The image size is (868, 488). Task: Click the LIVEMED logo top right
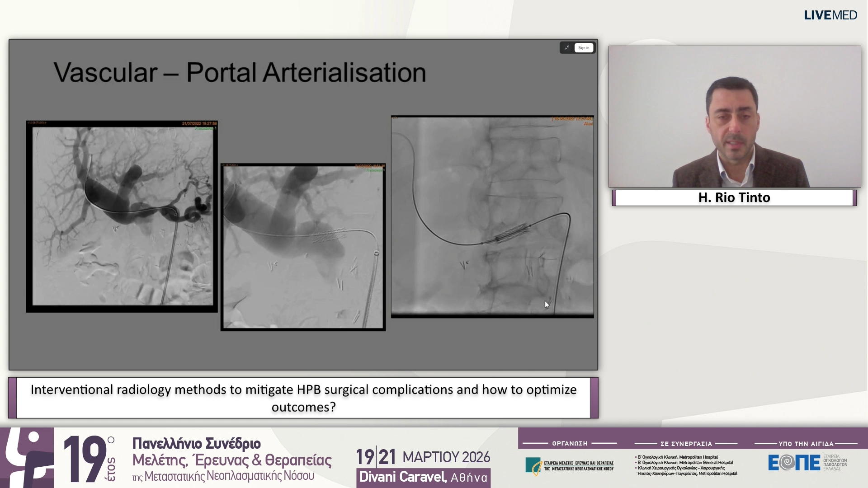pyautogui.click(x=830, y=15)
